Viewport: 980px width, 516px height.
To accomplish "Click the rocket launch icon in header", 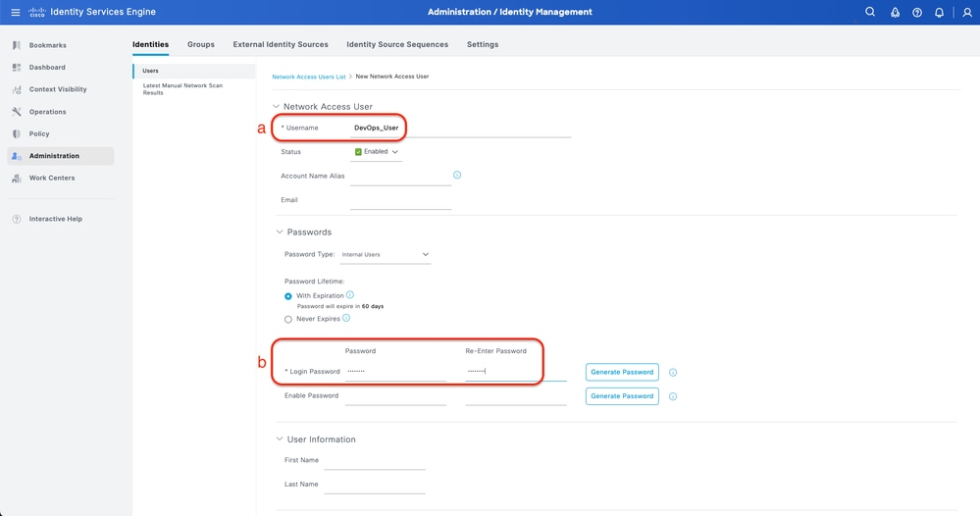I will [x=895, y=13].
